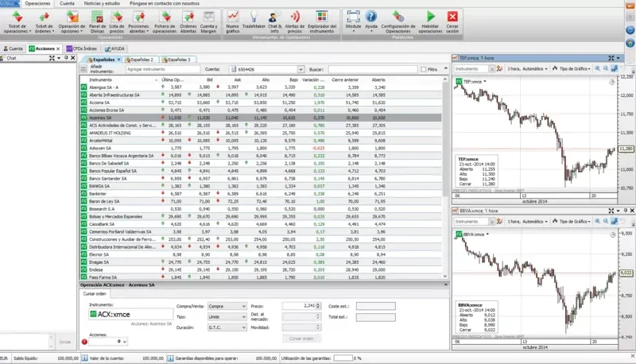Open Cuenta account dropdown
Viewport: 636px width, 364px height.
pyautogui.click(x=301, y=69)
